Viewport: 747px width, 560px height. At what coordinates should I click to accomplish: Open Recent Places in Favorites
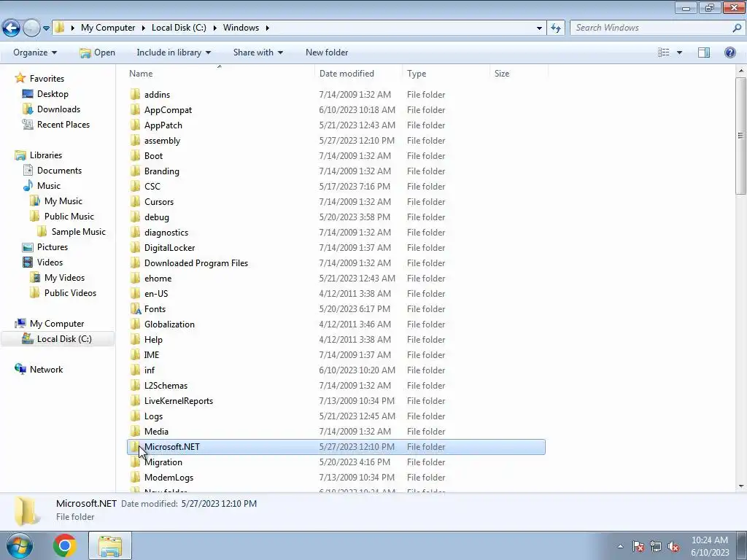point(63,124)
